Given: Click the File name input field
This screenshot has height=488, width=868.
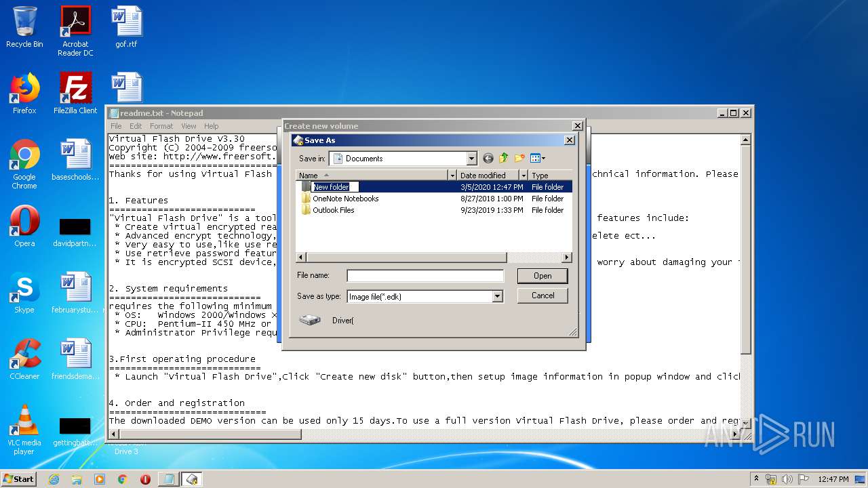Looking at the screenshot, I should [x=425, y=276].
